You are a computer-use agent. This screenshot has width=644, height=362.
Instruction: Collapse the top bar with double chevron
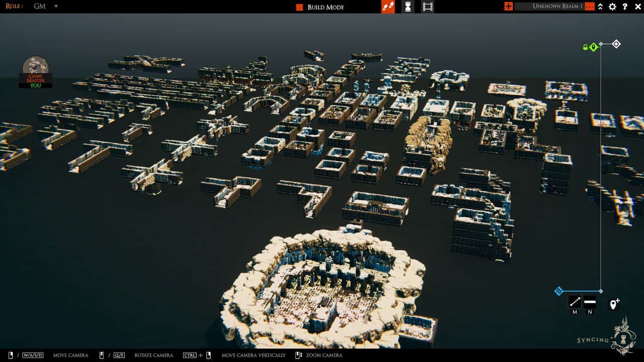[600, 7]
